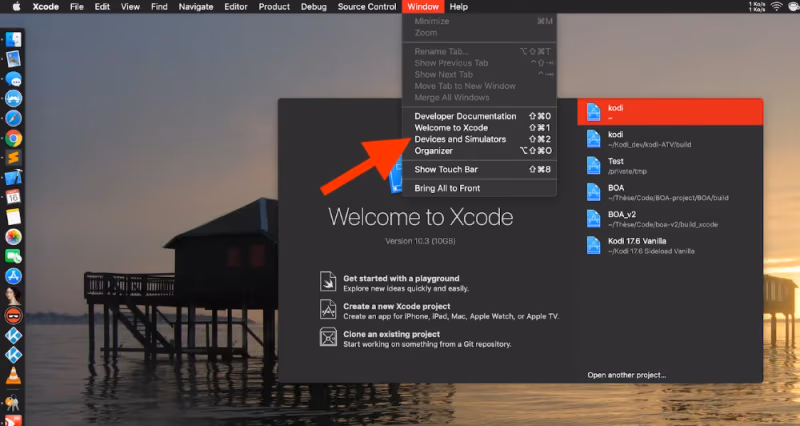Choose Developer Documentation from Window menu
This screenshot has width=800, height=426.
tap(479, 116)
